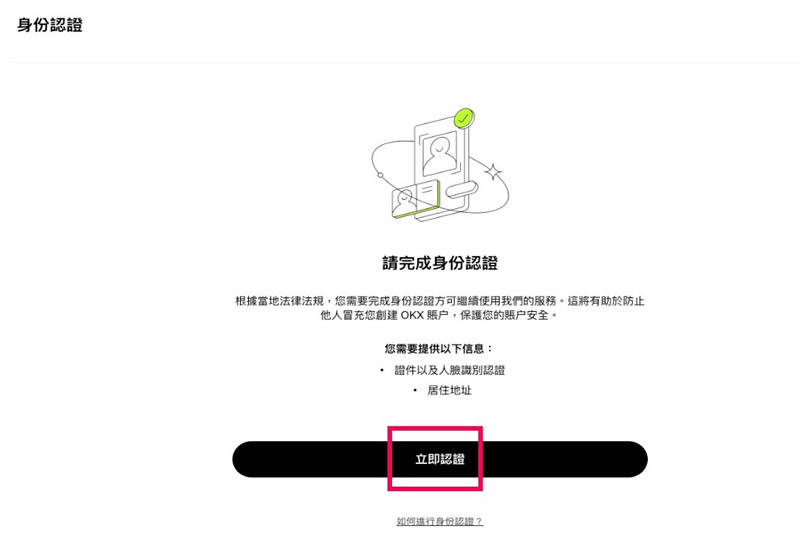Click the 請完成身份認證 heading
Viewport: 800px width, 539px height.
440,263
